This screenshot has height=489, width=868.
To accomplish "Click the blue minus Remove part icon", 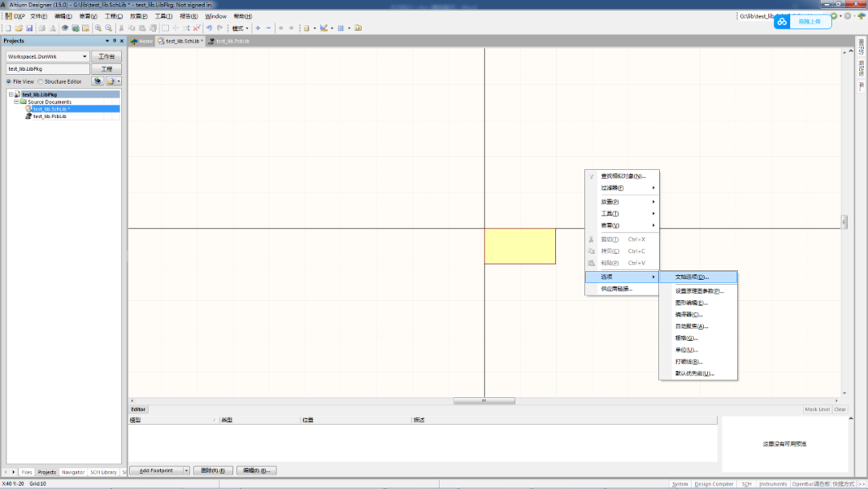I will point(268,28).
